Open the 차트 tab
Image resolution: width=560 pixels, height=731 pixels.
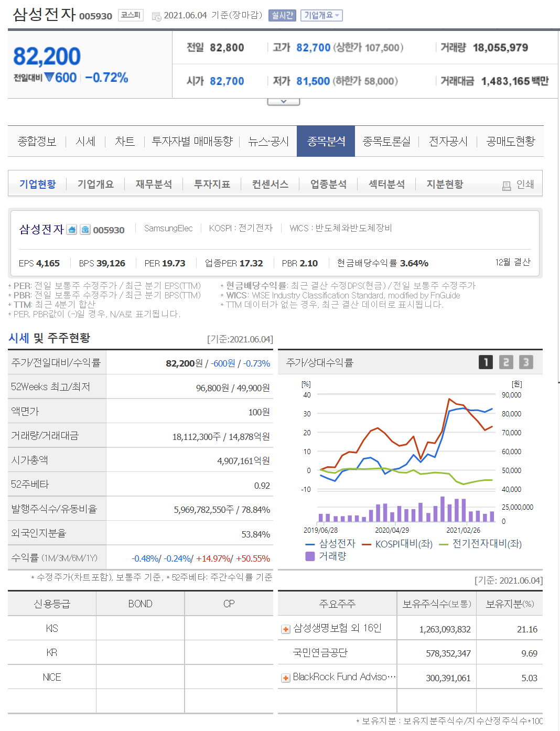coord(125,141)
